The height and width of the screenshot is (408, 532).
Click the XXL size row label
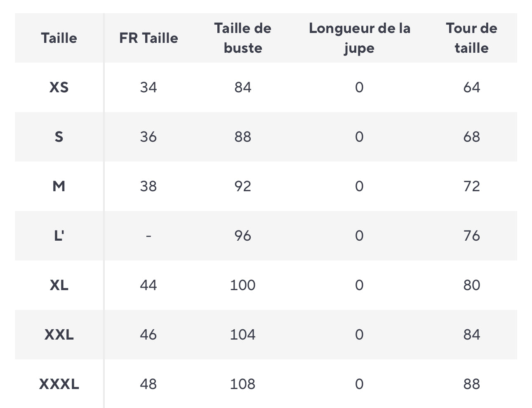[59, 335]
